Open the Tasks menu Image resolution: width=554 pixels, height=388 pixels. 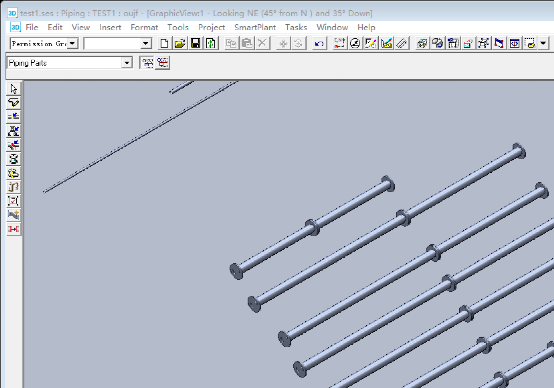296,27
